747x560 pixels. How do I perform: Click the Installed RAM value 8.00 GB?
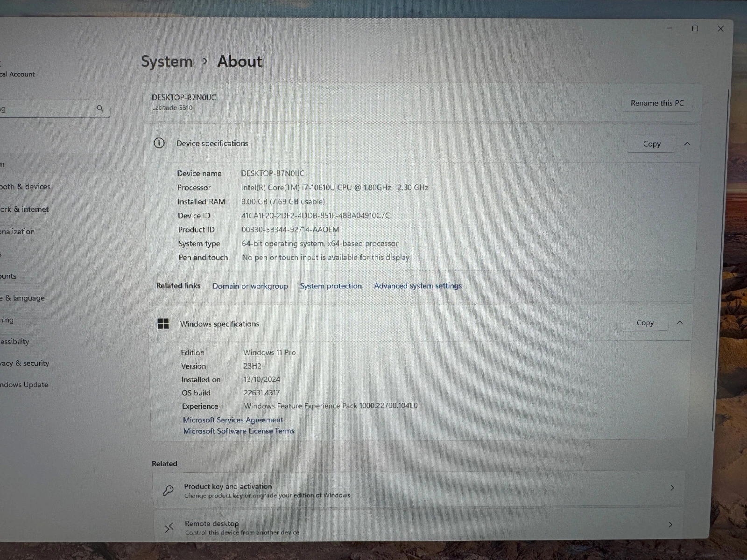coord(283,202)
